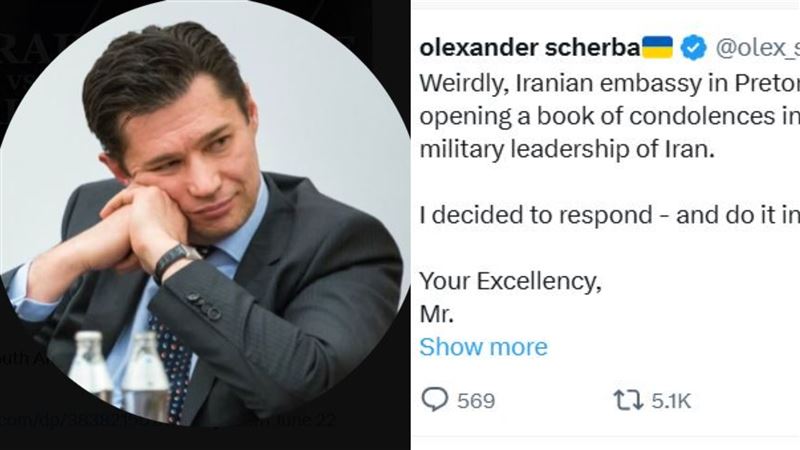Open the @olex_s handle link
The height and width of the screenshot is (450, 800).
pyautogui.click(x=760, y=47)
